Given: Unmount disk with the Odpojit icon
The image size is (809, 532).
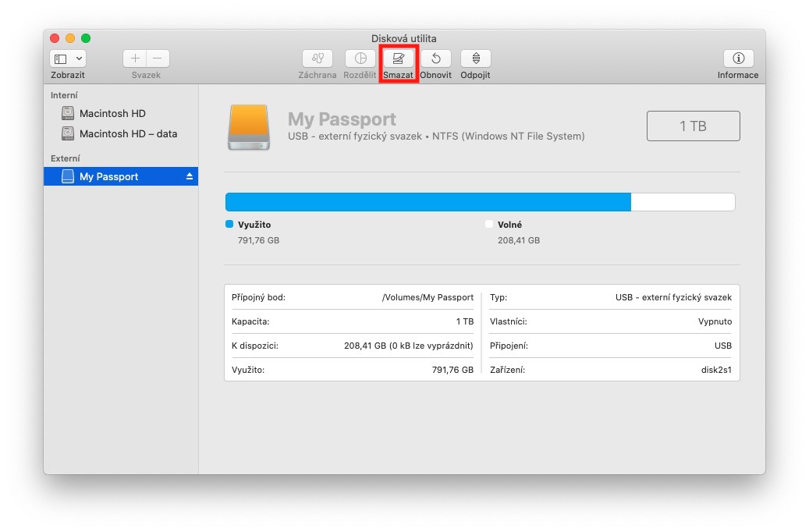Looking at the screenshot, I should pos(476,59).
